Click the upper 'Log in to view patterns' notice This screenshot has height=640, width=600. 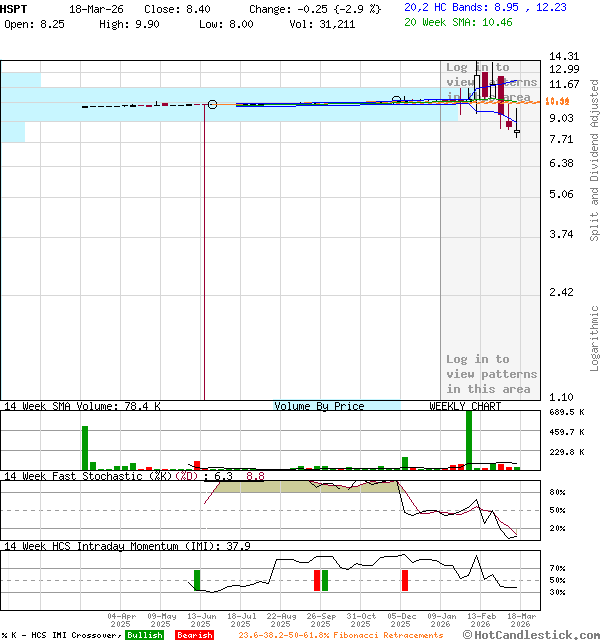click(491, 82)
